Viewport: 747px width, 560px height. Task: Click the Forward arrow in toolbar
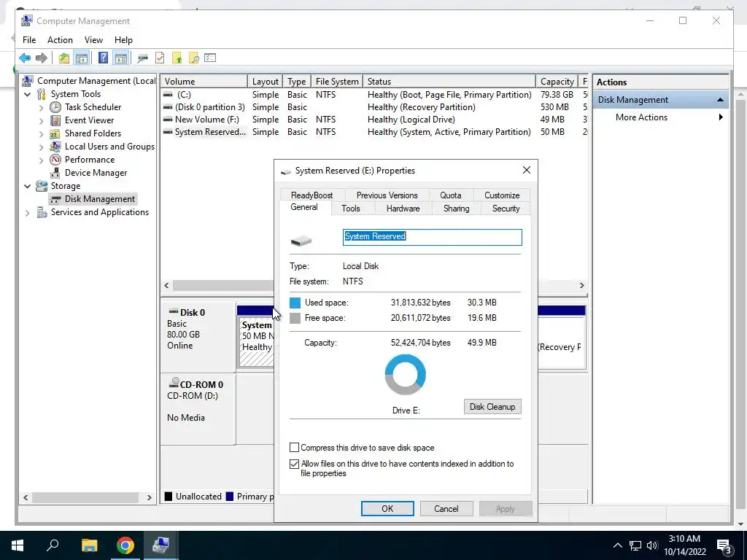42,58
